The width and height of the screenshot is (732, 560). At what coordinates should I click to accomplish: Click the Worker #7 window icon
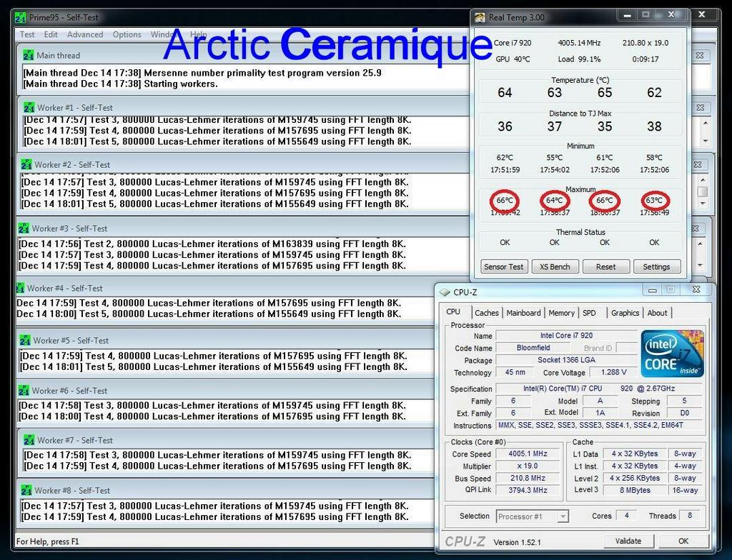click(29, 440)
